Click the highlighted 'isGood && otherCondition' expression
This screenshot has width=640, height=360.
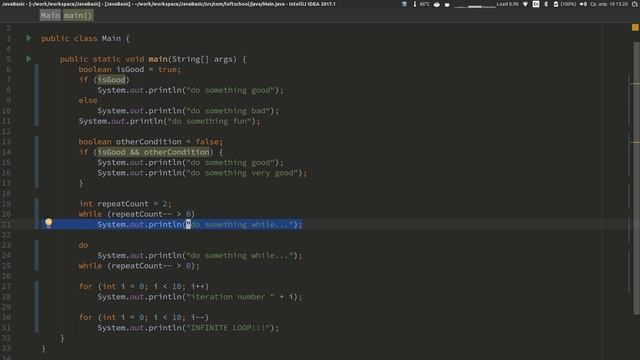[x=153, y=152]
